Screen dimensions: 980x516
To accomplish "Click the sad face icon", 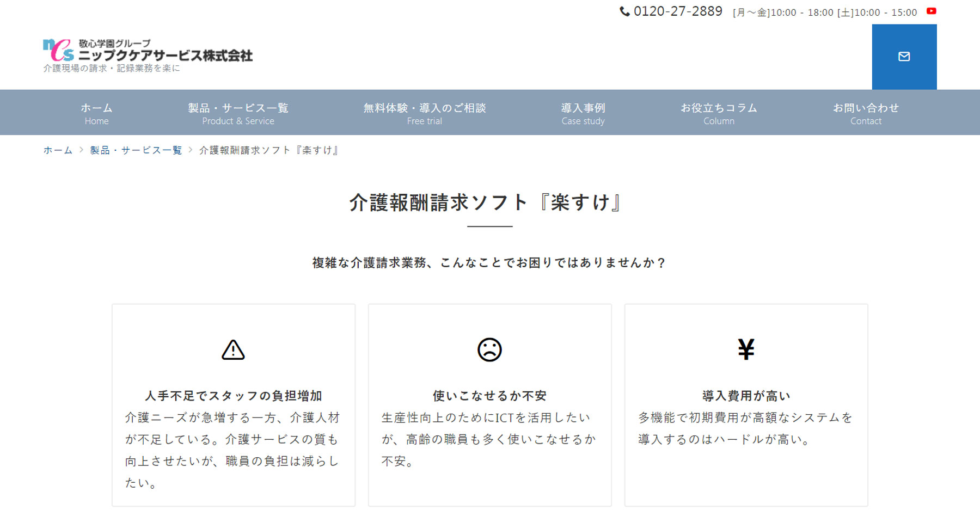I will pyautogui.click(x=489, y=349).
